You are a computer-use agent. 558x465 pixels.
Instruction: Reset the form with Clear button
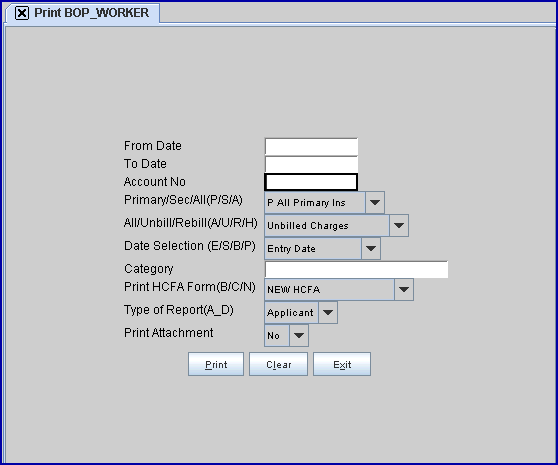(278, 364)
